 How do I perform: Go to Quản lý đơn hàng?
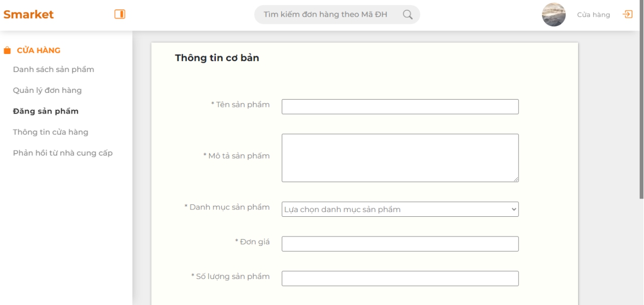[x=47, y=90]
